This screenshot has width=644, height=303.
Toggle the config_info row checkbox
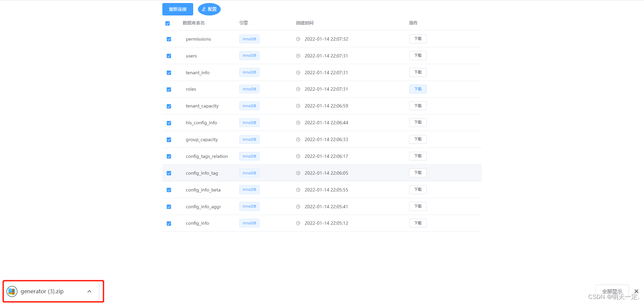tap(169, 224)
